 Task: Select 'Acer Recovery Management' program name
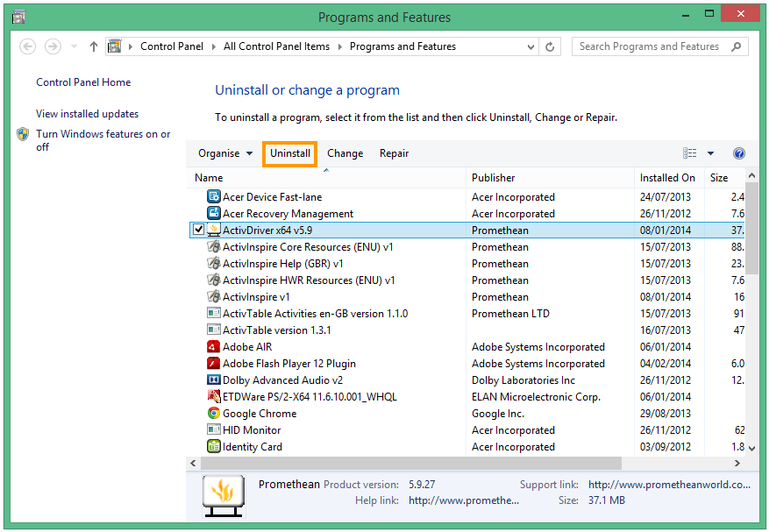click(288, 214)
